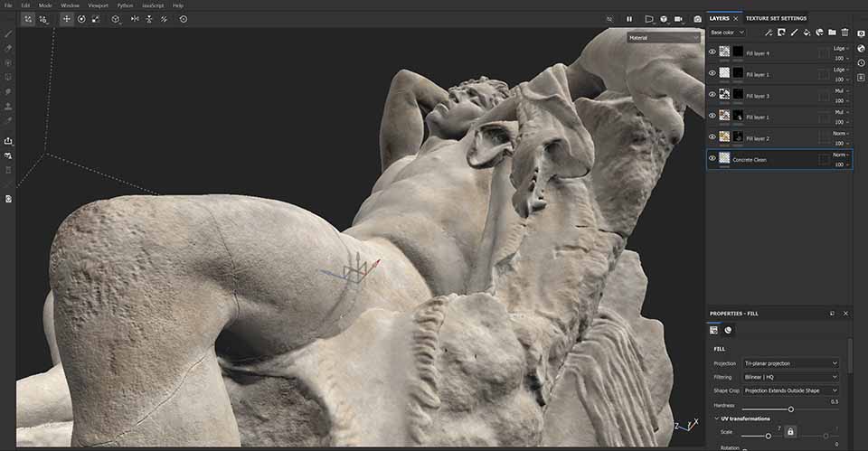This screenshot has height=451, width=868.
Task: Click the circular target reset icon in toolbar
Action: tap(184, 19)
